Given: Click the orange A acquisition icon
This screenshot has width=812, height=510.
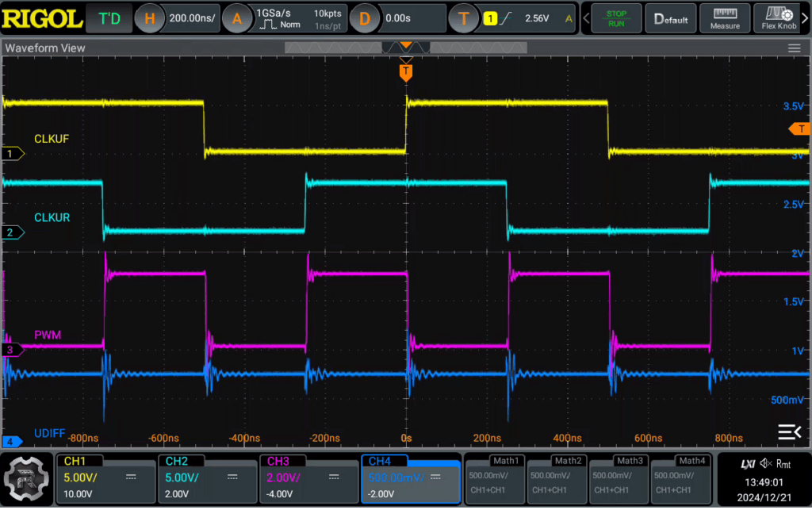Looking at the screenshot, I should point(236,19).
